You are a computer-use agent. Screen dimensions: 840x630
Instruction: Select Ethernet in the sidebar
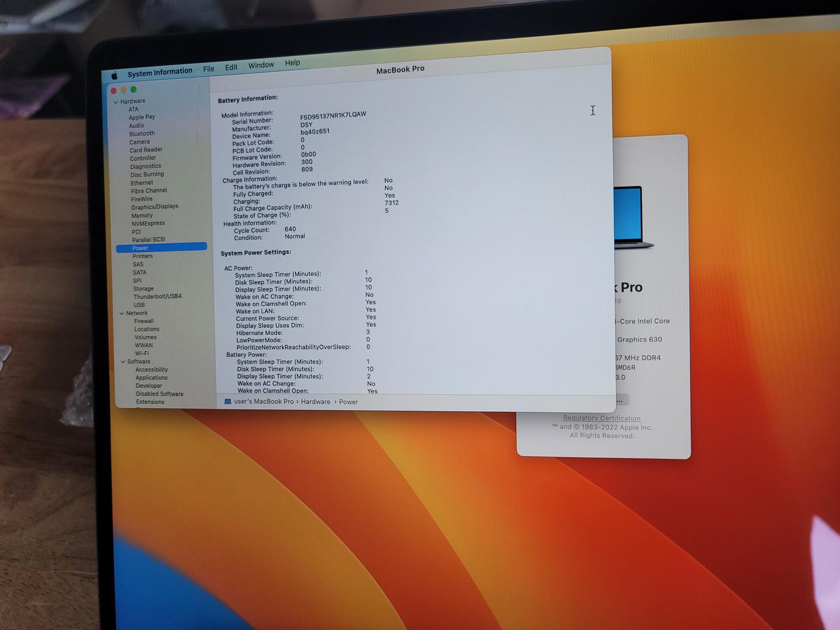coord(142,183)
